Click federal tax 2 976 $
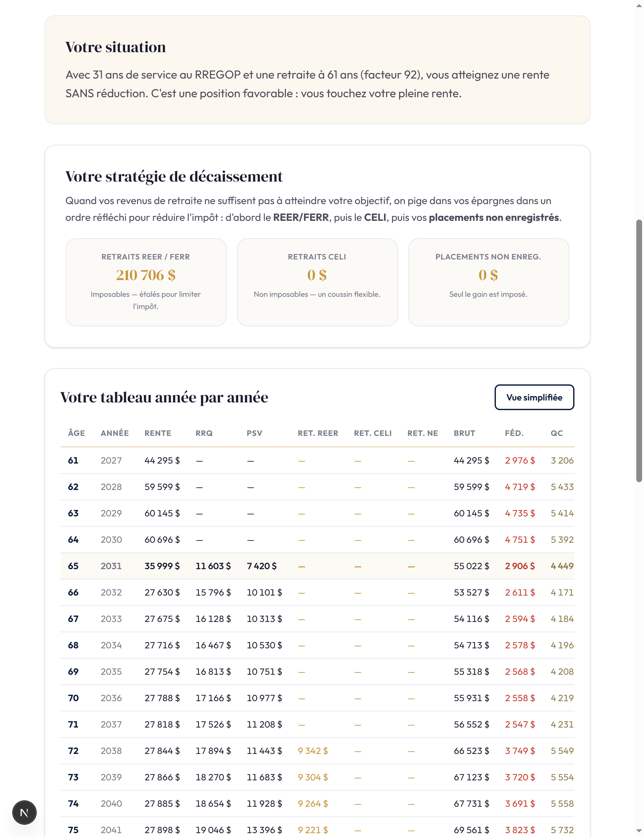The height and width of the screenshot is (837, 644). pos(520,460)
